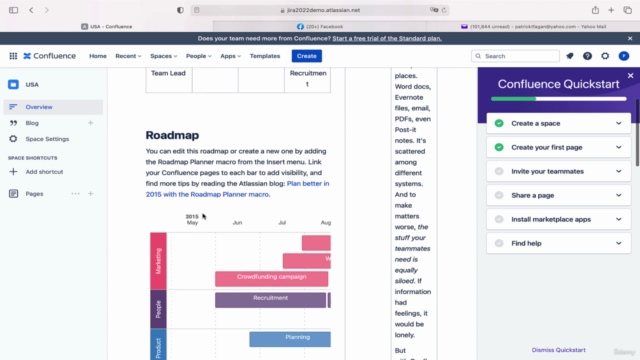Open the Spaces dropdown menu
Viewport: 640px width, 360px height.
point(164,56)
